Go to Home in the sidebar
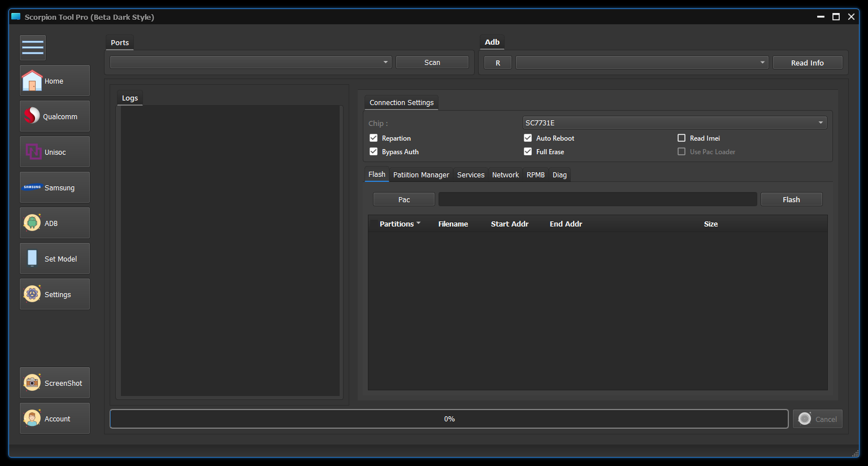868x466 pixels. point(55,81)
